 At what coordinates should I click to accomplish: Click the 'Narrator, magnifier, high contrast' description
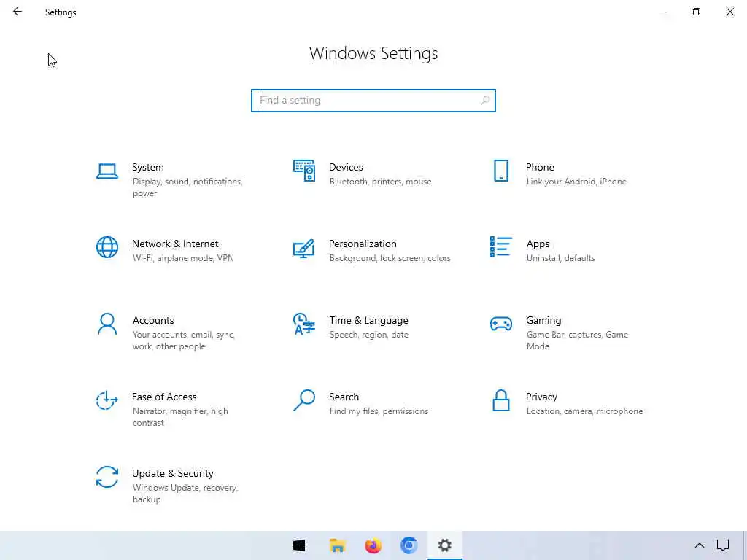tap(180, 417)
